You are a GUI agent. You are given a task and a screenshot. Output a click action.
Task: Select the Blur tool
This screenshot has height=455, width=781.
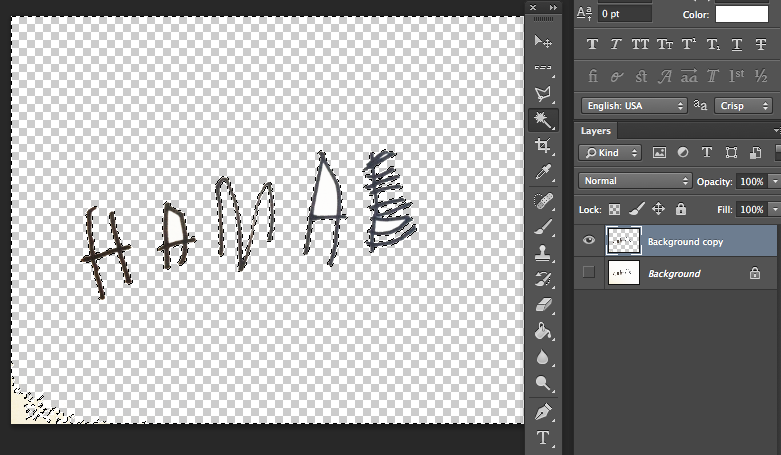point(542,357)
